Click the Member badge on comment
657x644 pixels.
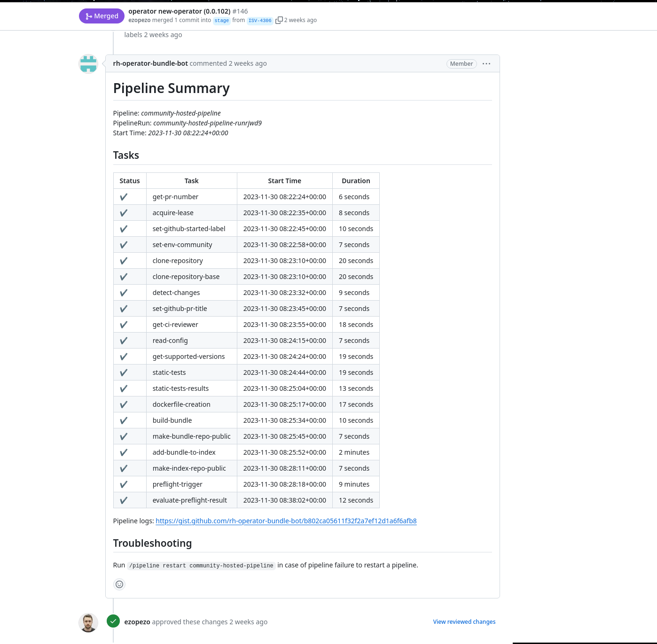click(x=461, y=64)
